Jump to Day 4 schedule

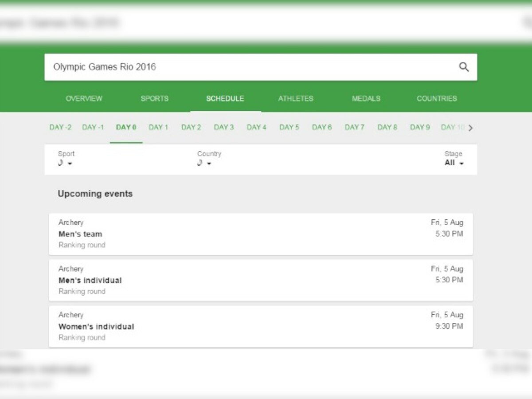[x=257, y=127]
